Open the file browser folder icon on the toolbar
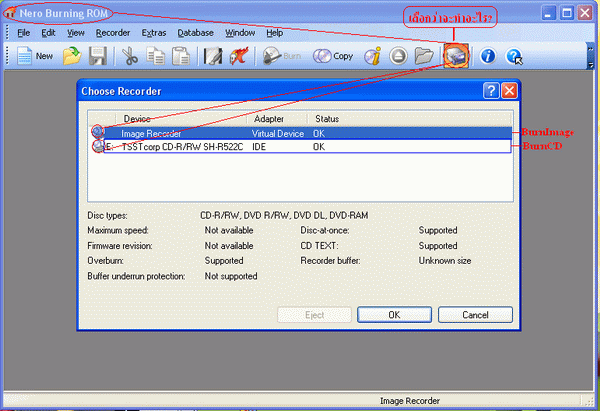The image size is (600, 411). (x=424, y=56)
